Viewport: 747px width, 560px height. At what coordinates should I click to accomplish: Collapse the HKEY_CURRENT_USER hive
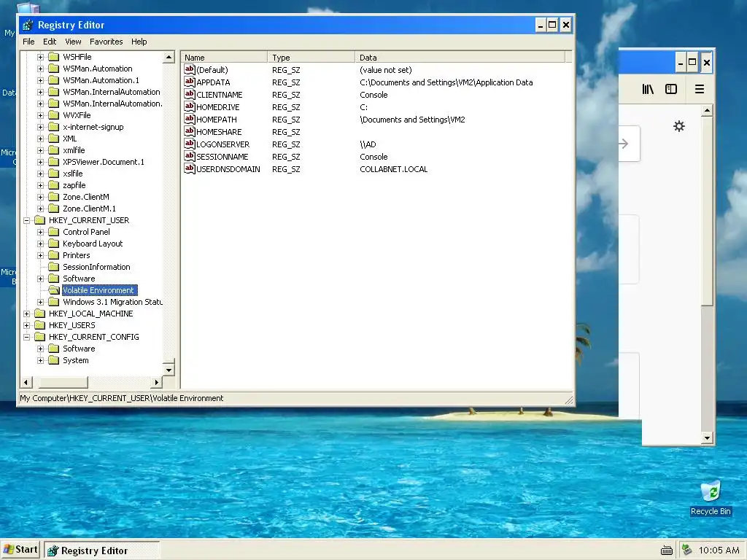pyautogui.click(x=27, y=220)
